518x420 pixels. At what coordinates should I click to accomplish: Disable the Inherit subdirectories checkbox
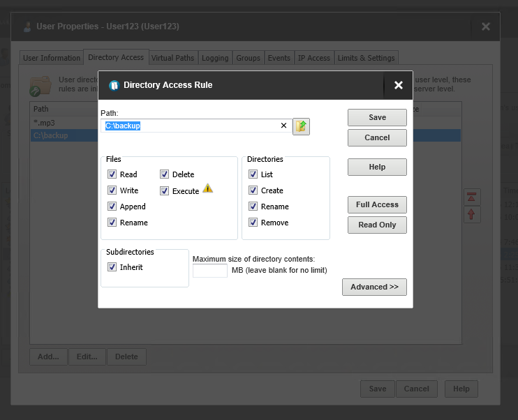pyautogui.click(x=112, y=267)
